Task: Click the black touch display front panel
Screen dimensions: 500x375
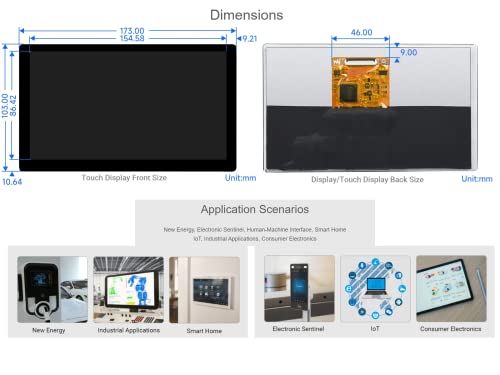Action: [128, 108]
